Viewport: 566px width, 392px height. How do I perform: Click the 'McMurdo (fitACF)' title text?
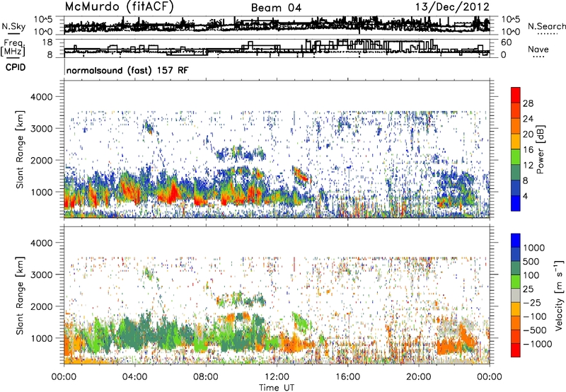(119, 7)
